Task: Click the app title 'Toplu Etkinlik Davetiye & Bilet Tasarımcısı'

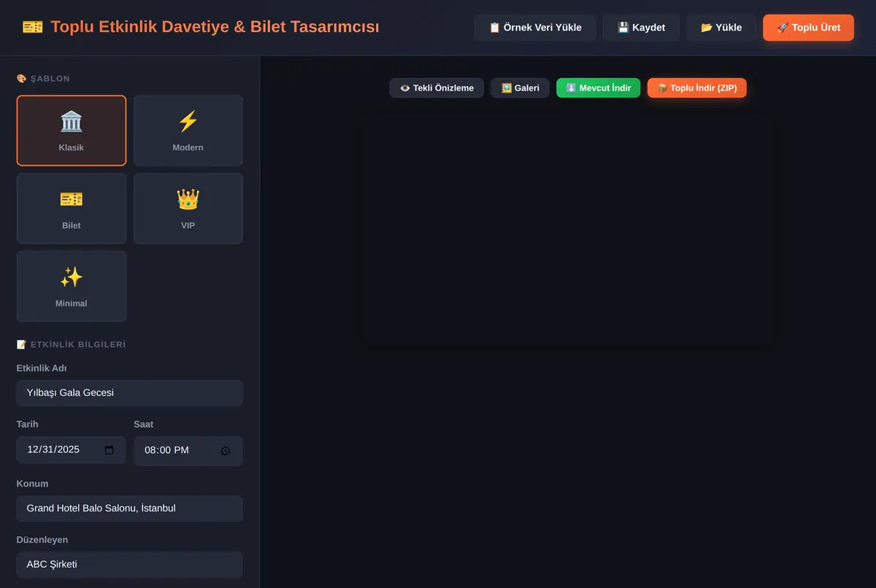Action: click(x=215, y=28)
